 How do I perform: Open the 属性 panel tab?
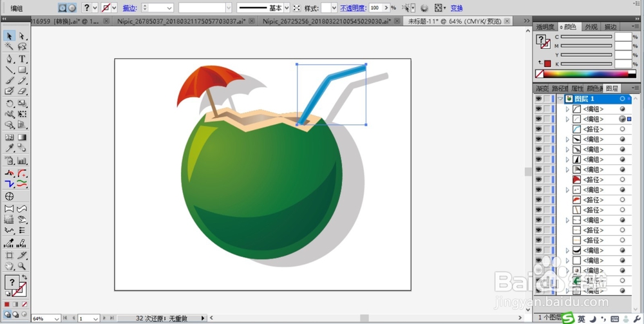click(x=577, y=88)
